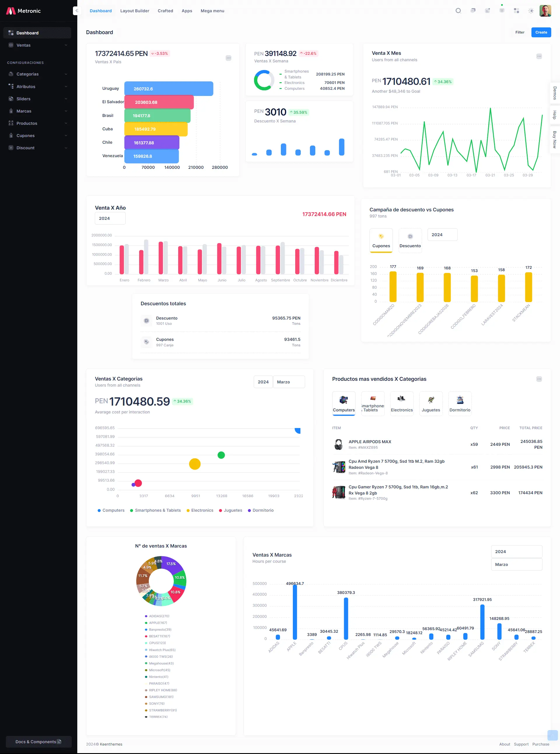Open the chat messages icon in header
Image resolution: width=560 pixels, height=754 pixels.
coord(473,10)
